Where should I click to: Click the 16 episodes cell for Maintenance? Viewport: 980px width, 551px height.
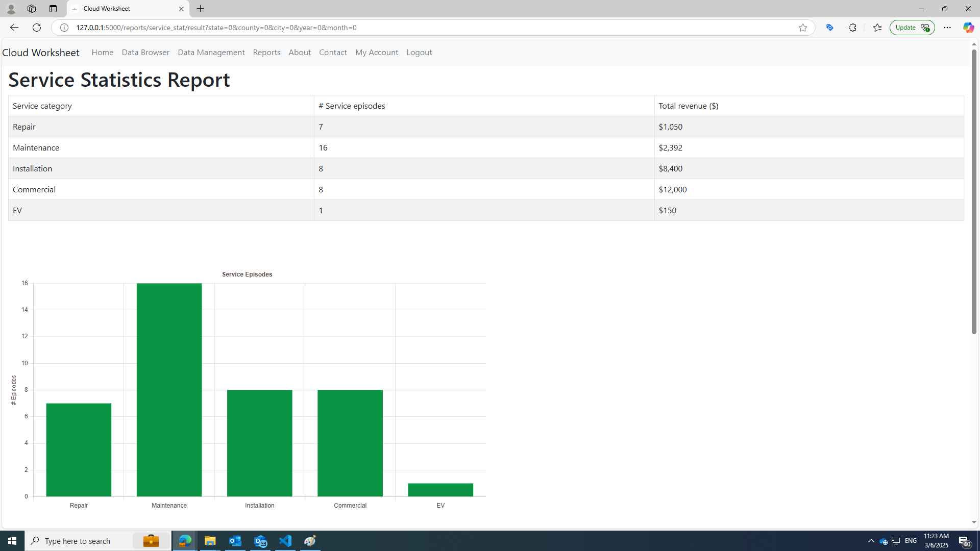(484, 147)
